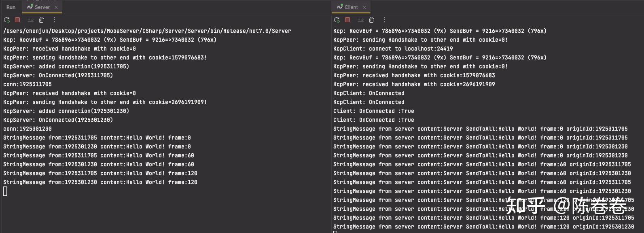This screenshot has height=233, width=644.
Task: Clear the Server console output
Action: click(41, 20)
